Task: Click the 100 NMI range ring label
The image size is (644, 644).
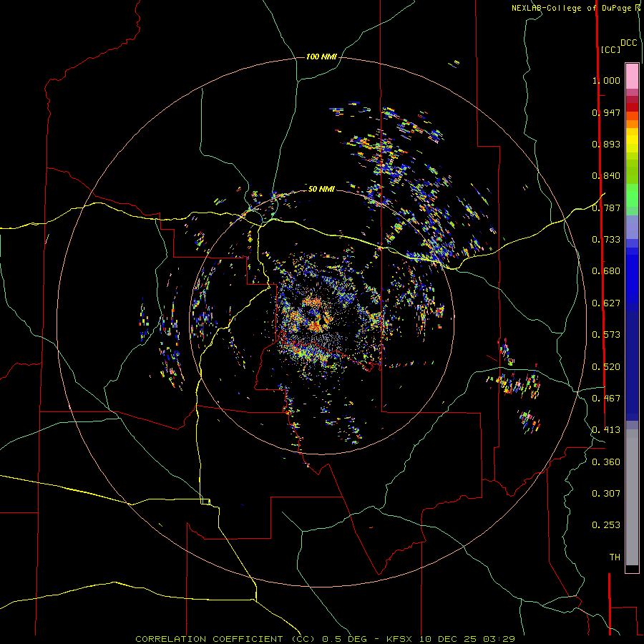Action: [x=321, y=57]
